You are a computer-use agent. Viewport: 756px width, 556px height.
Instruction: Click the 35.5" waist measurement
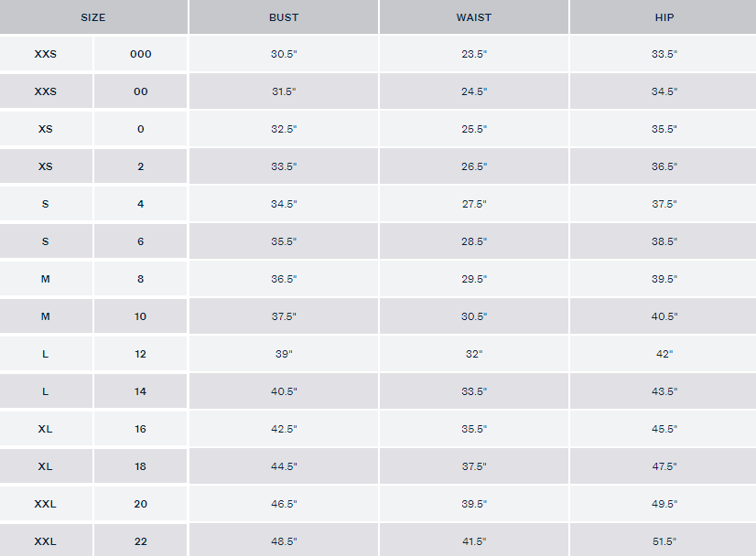click(x=474, y=429)
